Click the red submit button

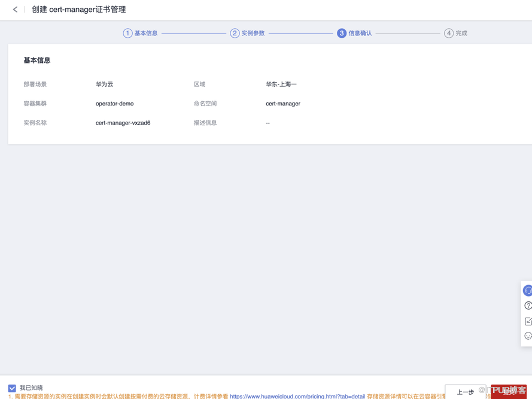pyautogui.click(x=509, y=391)
